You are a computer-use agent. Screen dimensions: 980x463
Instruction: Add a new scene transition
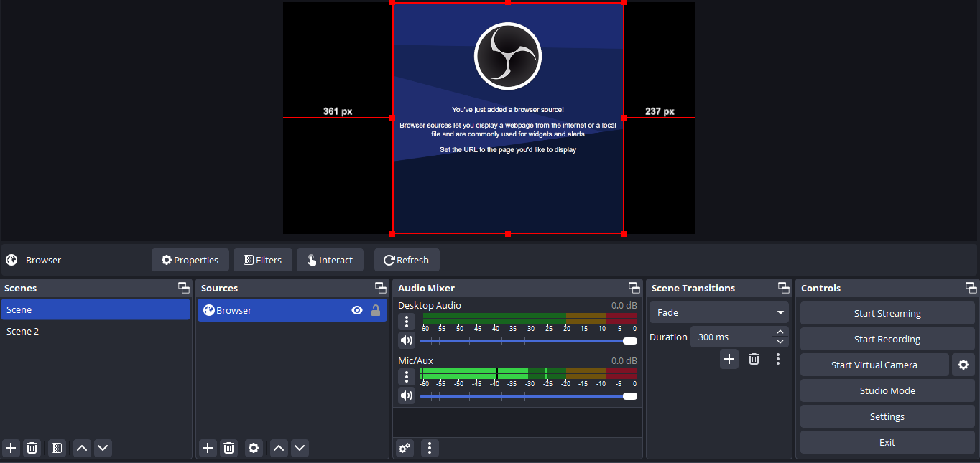coord(729,359)
